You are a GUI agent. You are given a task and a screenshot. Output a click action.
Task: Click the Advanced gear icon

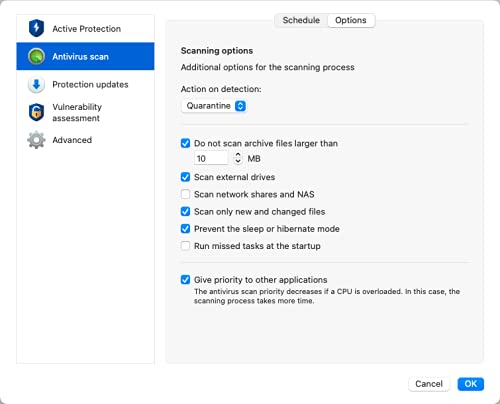36,140
